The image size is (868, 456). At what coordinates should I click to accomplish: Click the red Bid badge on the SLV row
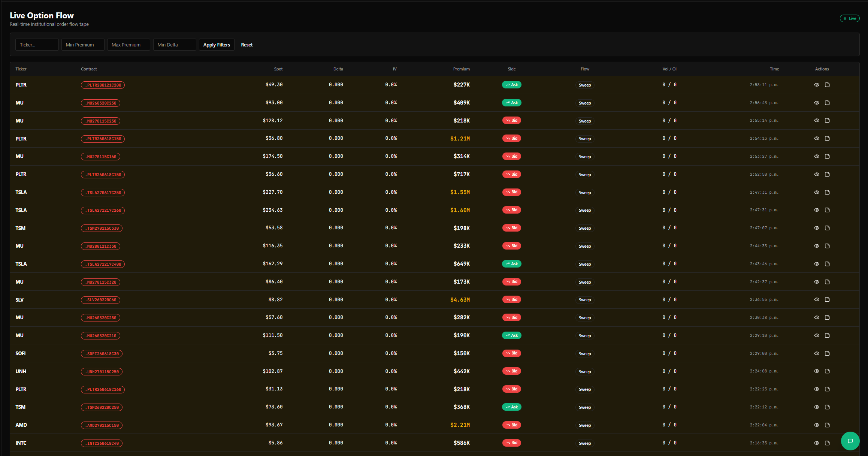pos(511,300)
